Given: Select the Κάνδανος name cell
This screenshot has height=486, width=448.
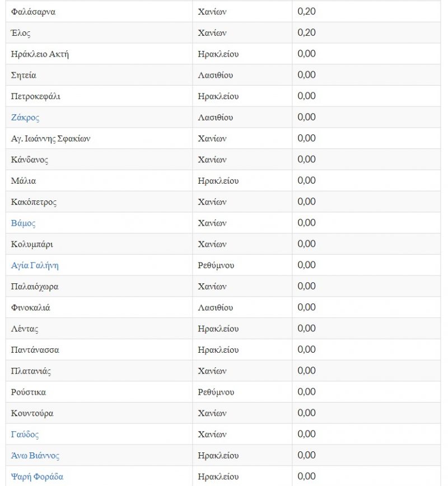Looking at the screenshot, I should tap(30, 160).
